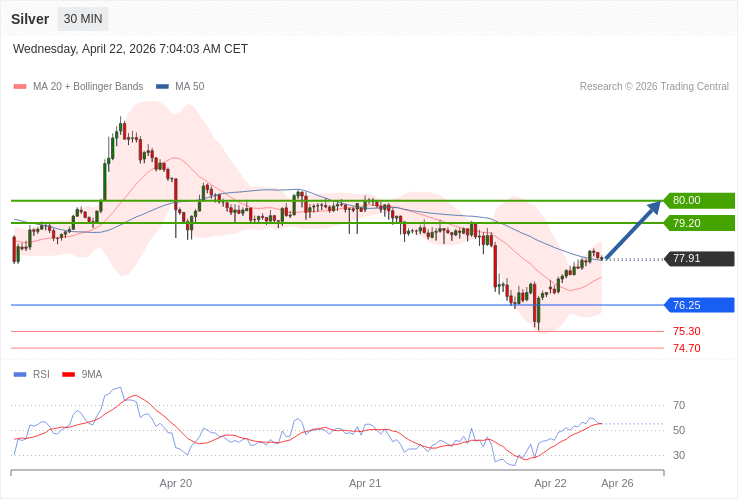Click the 80.00 green resistance price tag

(x=699, y=200)
